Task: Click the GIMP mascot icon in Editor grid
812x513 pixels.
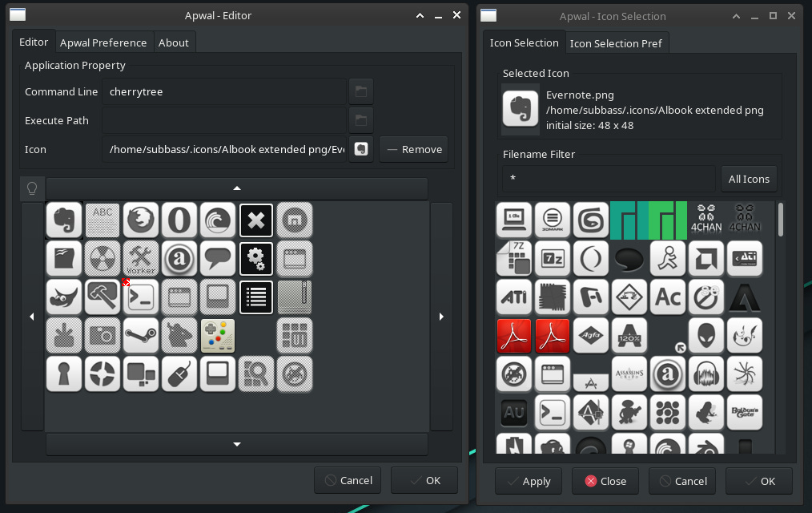Action: coord(64,297)
